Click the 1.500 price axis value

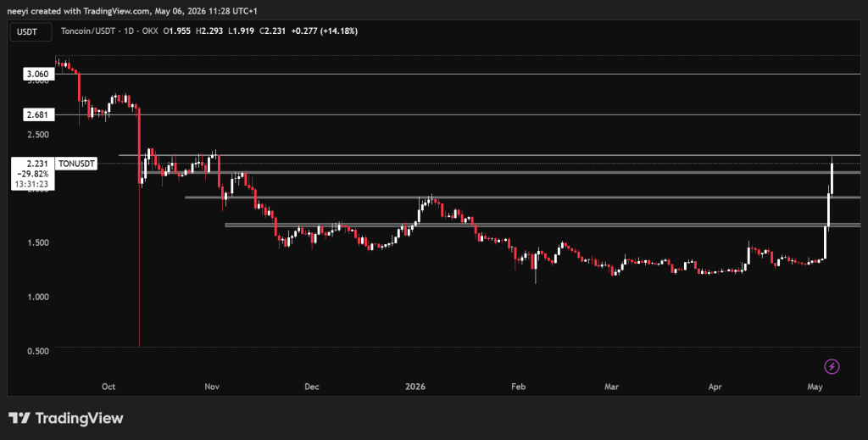pos(38,242)
